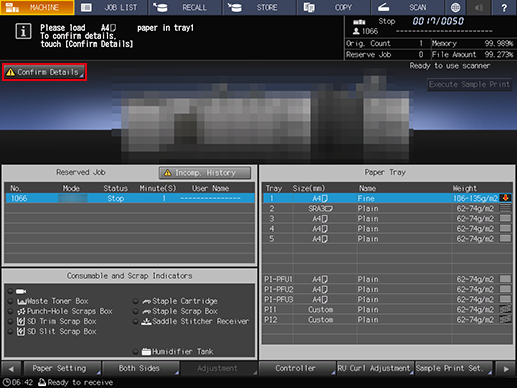Click the Waste Toner Box icon
The height and width of the screenshot is (388, 517).
tap(22, 302)
